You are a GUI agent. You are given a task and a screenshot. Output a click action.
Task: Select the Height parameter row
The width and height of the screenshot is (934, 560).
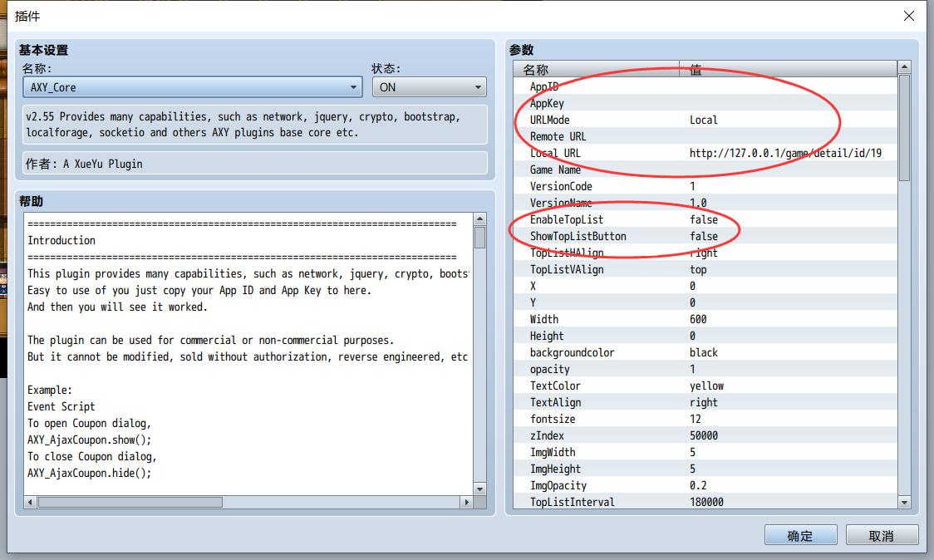pos(705,336)
